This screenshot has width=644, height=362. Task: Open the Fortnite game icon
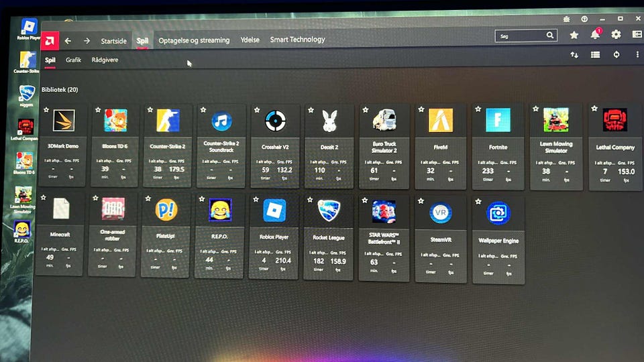(498, 120)
